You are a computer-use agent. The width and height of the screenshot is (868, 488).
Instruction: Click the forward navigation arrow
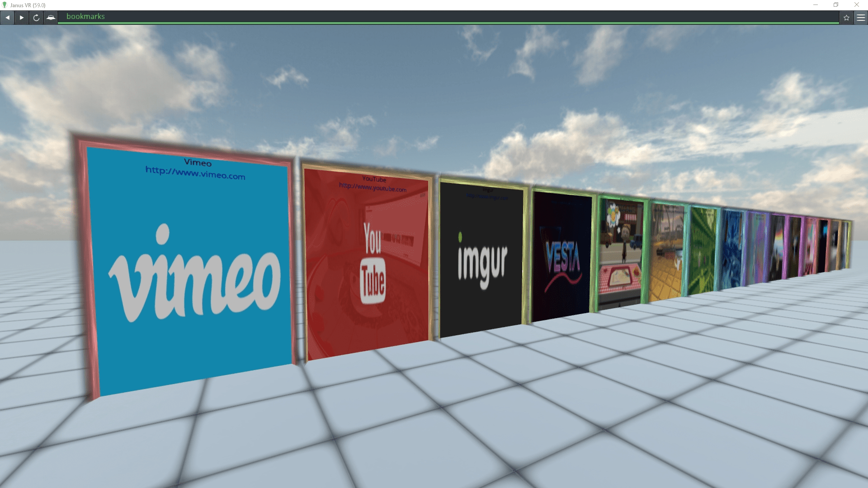pyautogui.click(x=22, y=17)
